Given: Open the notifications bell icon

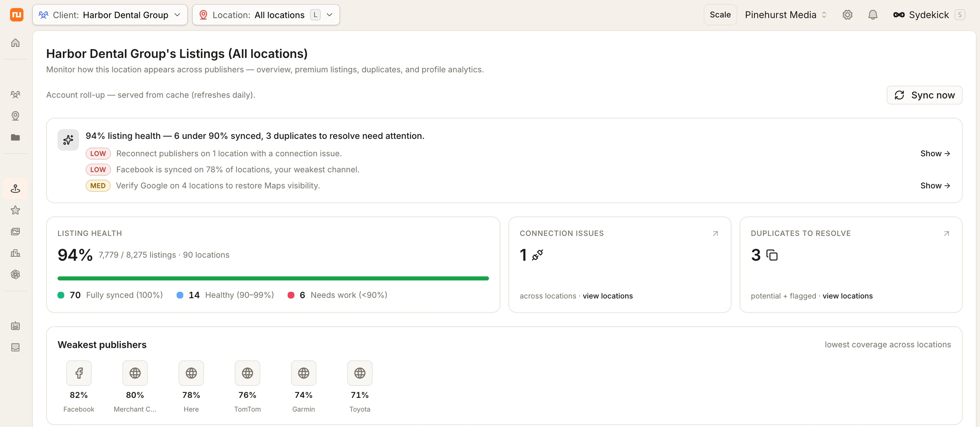Looking at the screenshot, I should point(872,15).
